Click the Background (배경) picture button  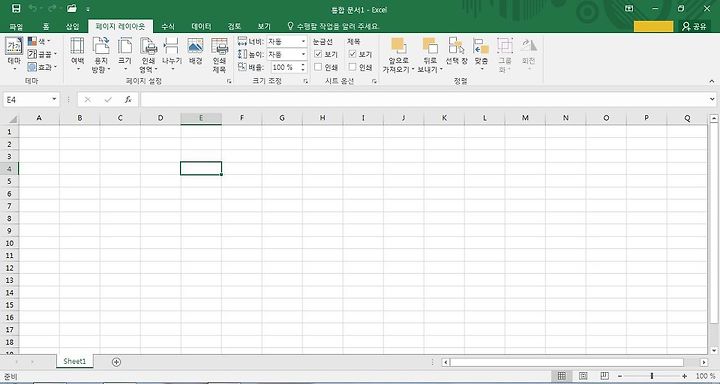click(196, 51)
